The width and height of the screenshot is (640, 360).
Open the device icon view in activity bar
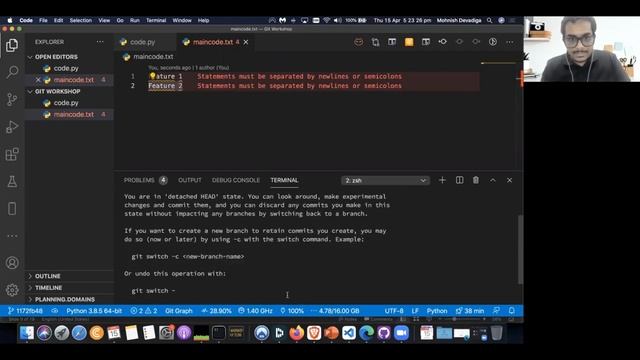click(12, 209)
